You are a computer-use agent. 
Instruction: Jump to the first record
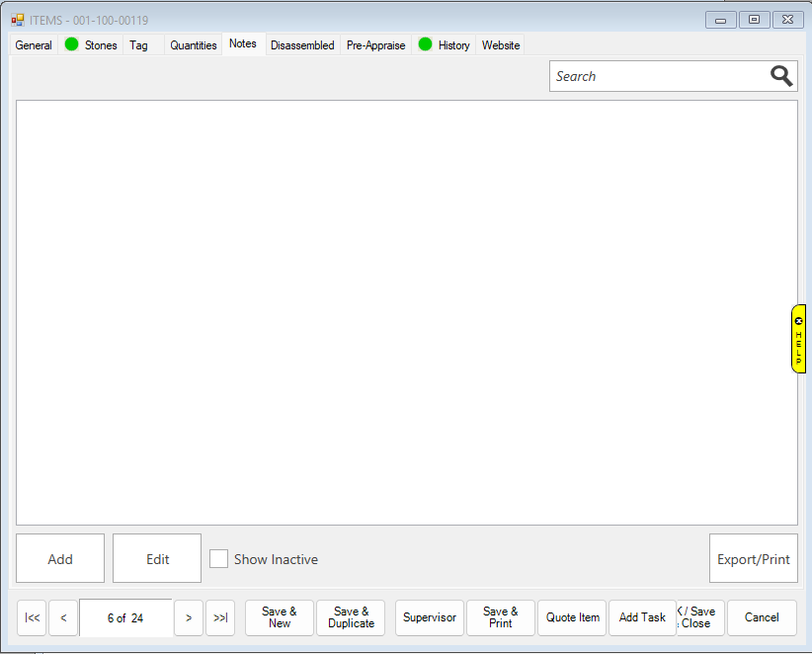[x=32, y=617]
